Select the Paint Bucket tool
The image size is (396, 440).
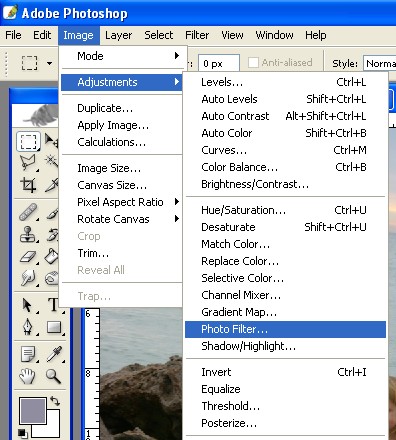[52, 256]
